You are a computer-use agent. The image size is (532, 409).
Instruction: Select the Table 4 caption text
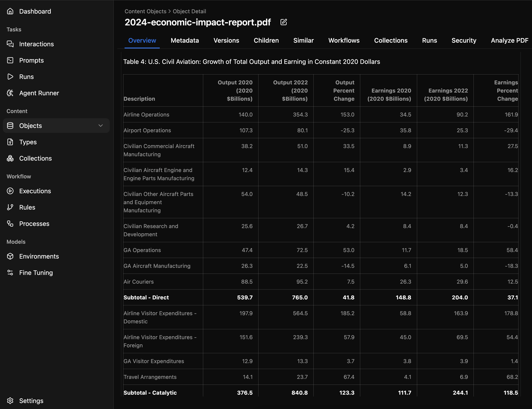pos(251,62)
